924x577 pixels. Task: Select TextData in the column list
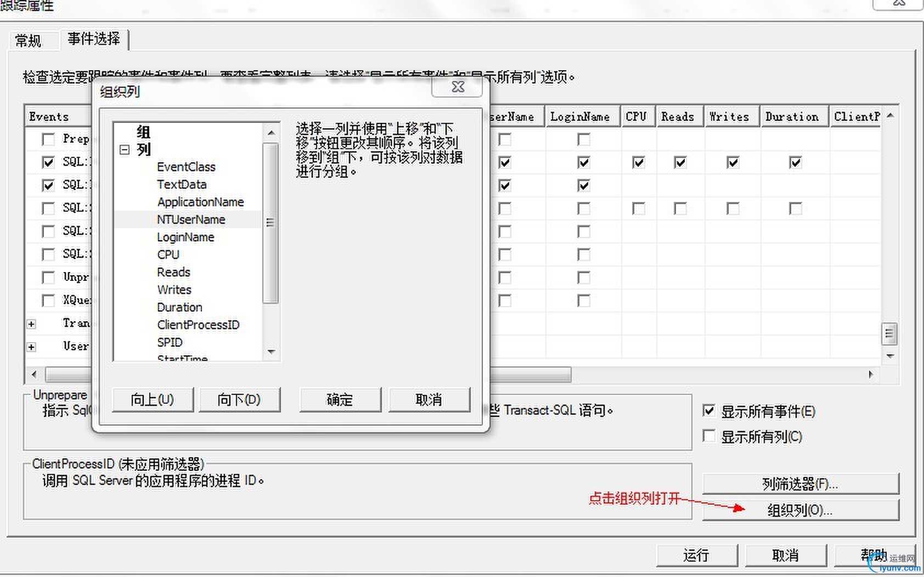(x=182, y=184)
